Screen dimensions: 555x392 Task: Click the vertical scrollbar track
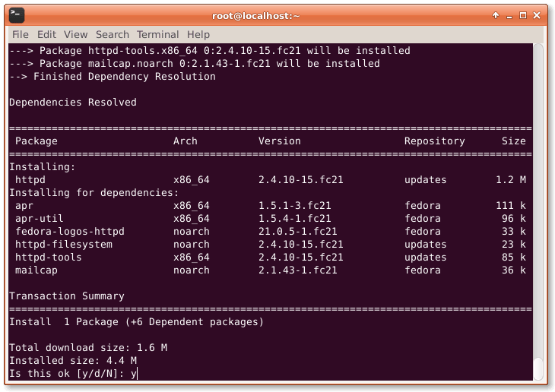tap(538, 190)
